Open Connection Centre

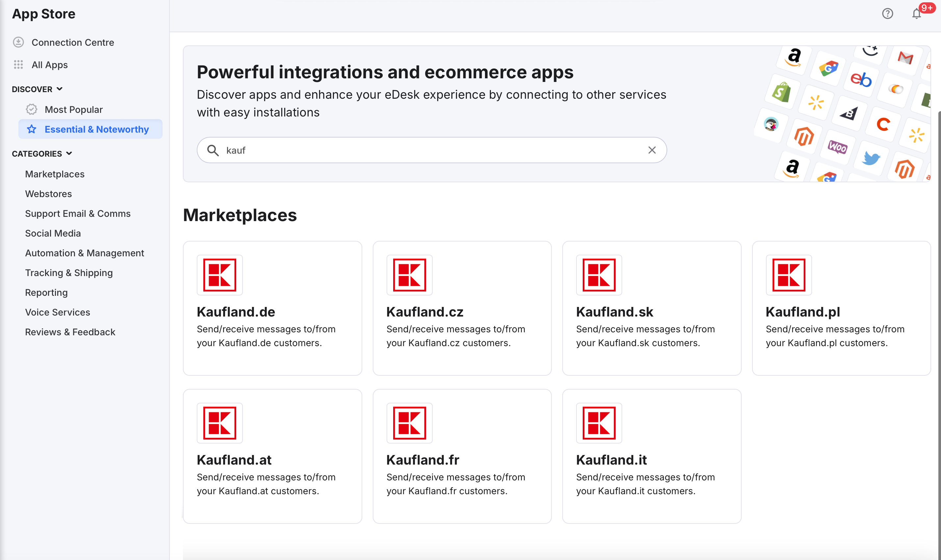pos(73,42)
